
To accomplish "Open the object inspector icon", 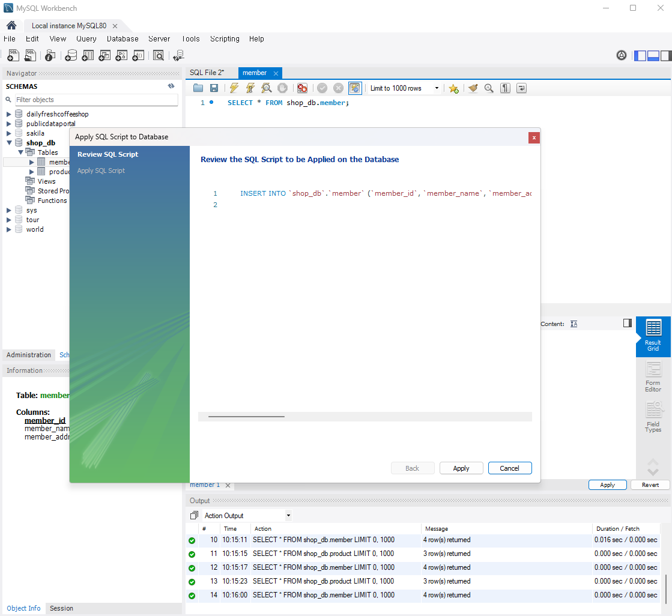I will (x=50, y=55).
